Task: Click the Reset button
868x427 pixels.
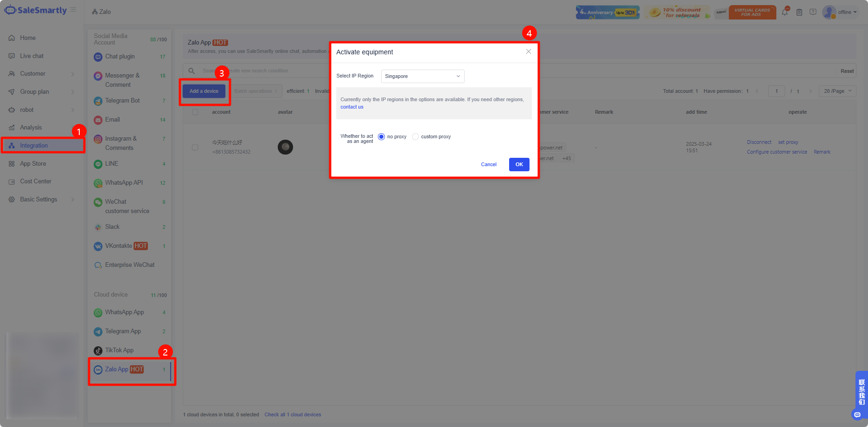Action: click(x=847, y=71)
